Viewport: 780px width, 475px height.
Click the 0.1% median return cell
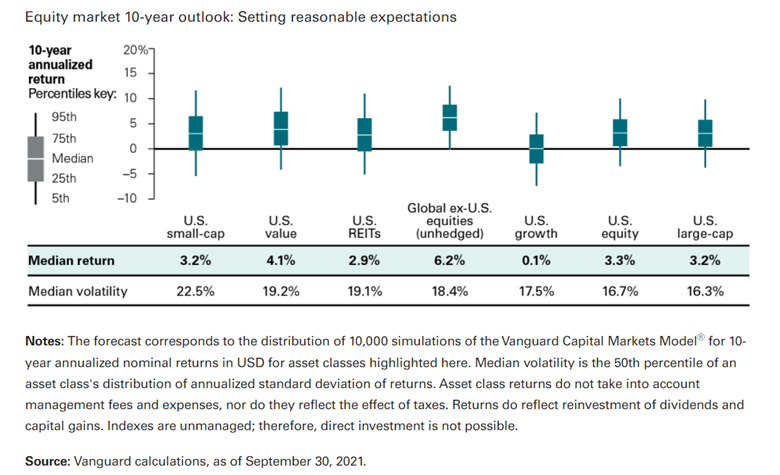coord(535,261)
